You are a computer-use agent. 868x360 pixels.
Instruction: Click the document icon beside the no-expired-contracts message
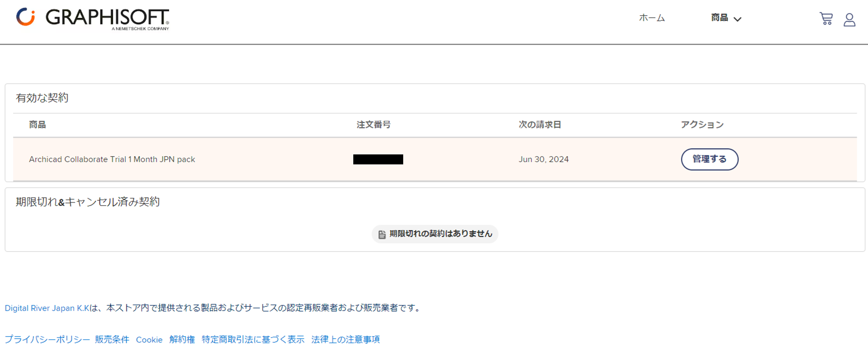pos(382,235)
